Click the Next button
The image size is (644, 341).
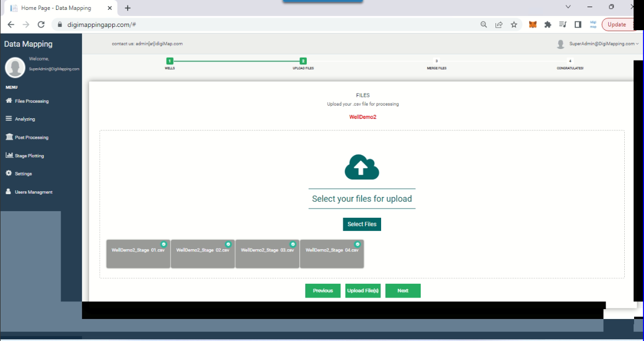coord(403,290)
